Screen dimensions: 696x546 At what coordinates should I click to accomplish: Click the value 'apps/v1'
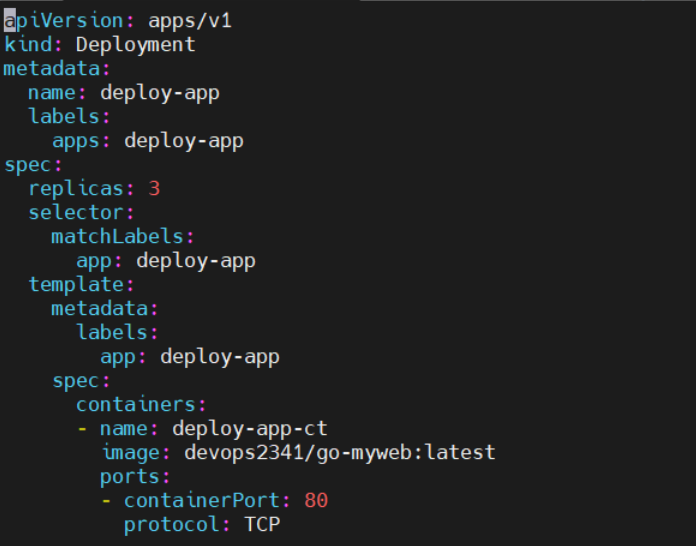(190, 21)
